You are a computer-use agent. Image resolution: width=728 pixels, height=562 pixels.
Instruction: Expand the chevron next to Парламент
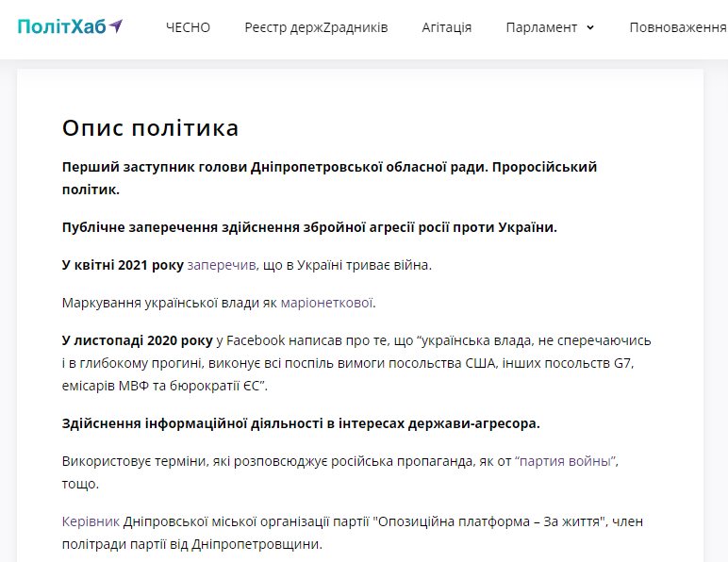[590, 27]
